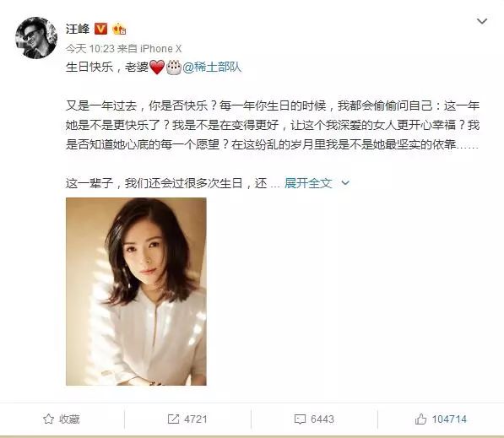Viewport: 504px width, 438px height.
Task: Expand full text via 展开全文
Action: [308, 183]
